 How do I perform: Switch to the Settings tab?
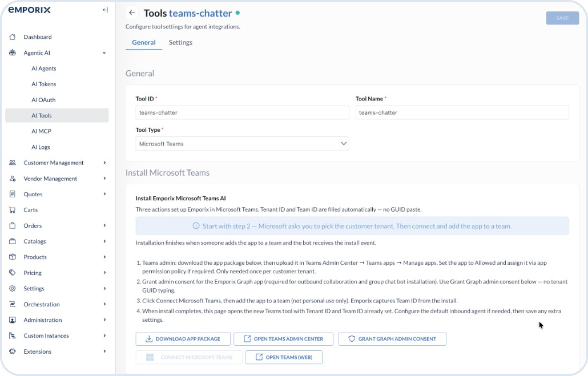[x=180, y=42]
